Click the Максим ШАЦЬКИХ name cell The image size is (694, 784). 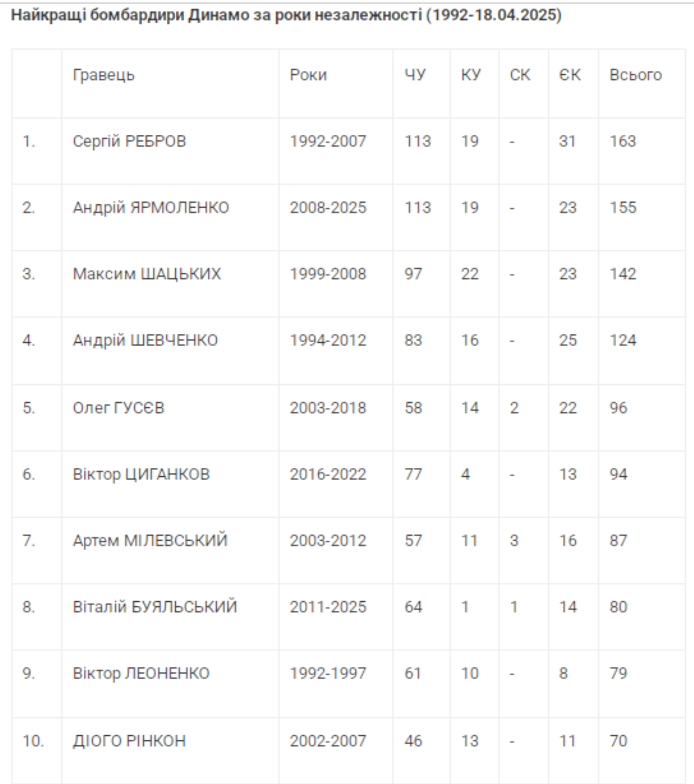pos(147,274)
